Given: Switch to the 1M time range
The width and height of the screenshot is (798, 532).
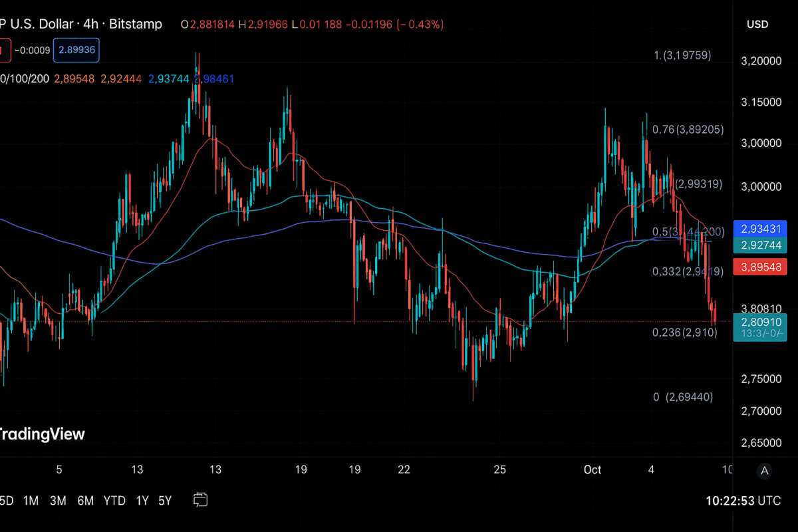Looking at the screenshot, I should pos(31,501).
